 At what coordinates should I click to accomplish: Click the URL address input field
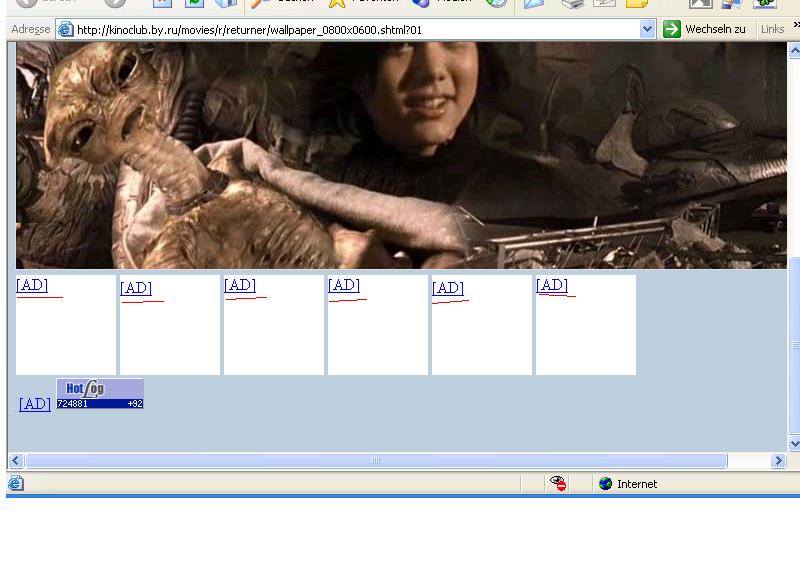pos(350,29)
